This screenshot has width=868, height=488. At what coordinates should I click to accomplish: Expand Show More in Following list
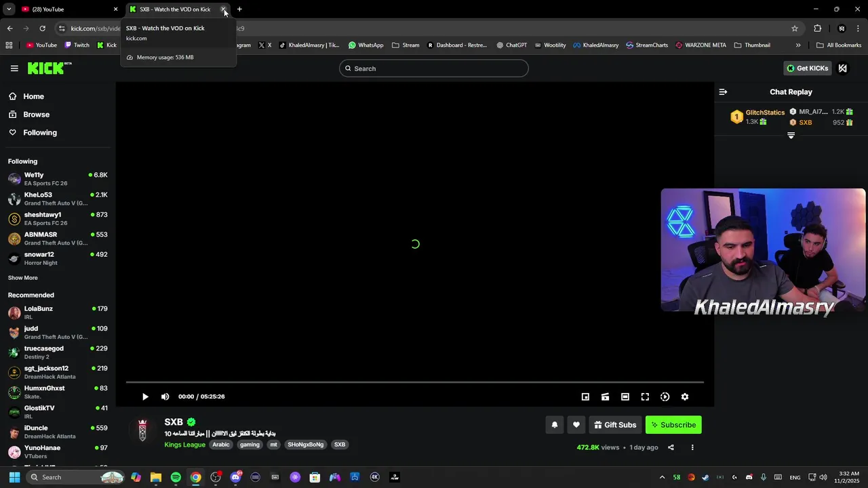(22, 278)
